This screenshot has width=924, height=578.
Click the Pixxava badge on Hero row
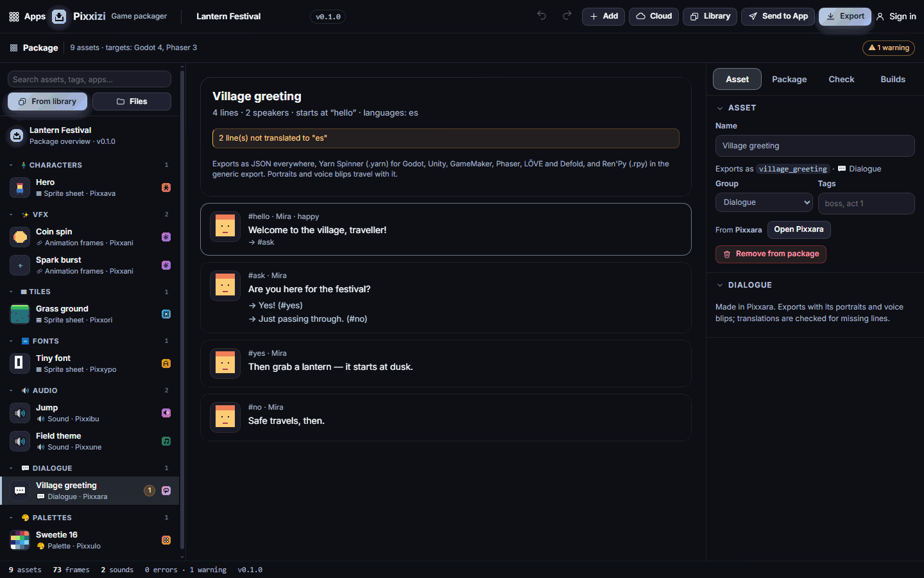166,188
